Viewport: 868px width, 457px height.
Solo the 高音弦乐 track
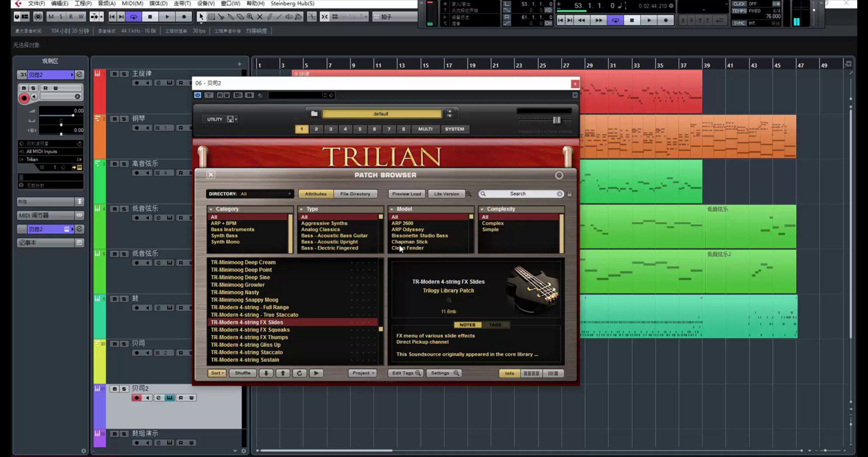tap(123, 164)
